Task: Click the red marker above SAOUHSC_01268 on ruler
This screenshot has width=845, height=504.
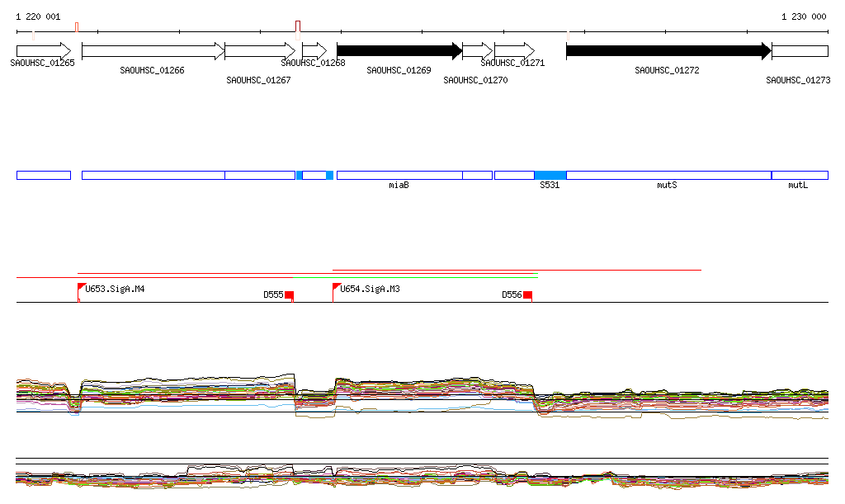Action: click(x=298, y=27)
